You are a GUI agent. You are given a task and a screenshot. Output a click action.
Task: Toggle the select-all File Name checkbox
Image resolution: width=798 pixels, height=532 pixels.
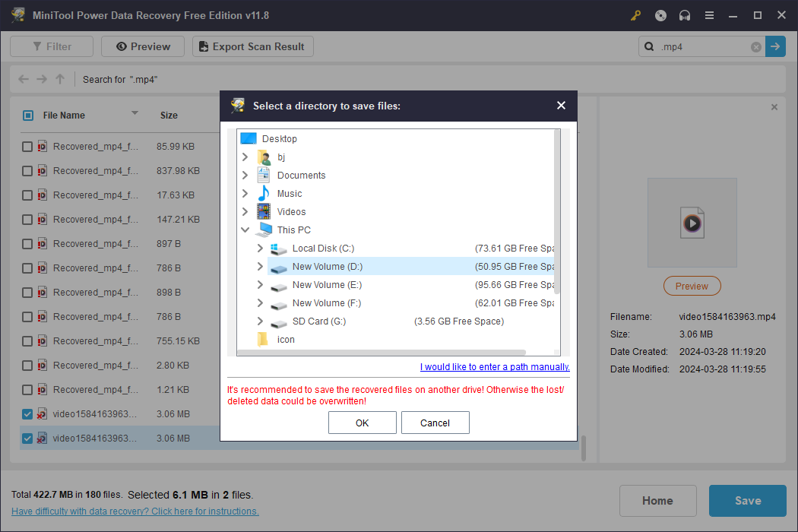pos(28,116)
